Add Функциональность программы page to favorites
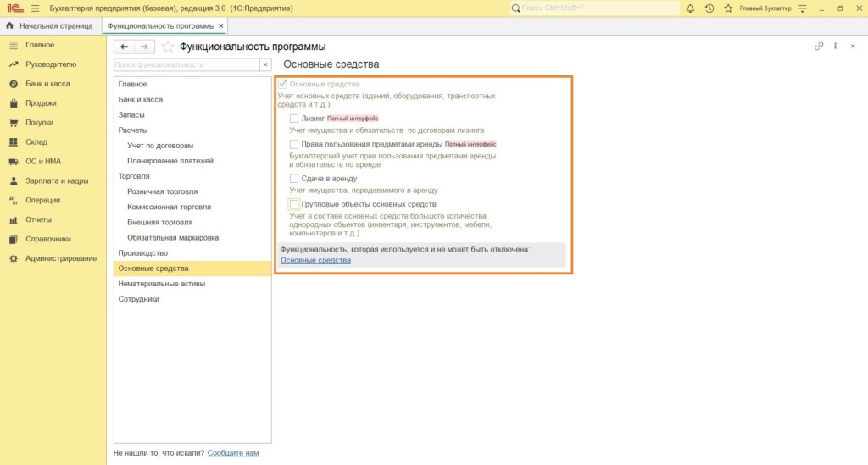 [168, 47]
